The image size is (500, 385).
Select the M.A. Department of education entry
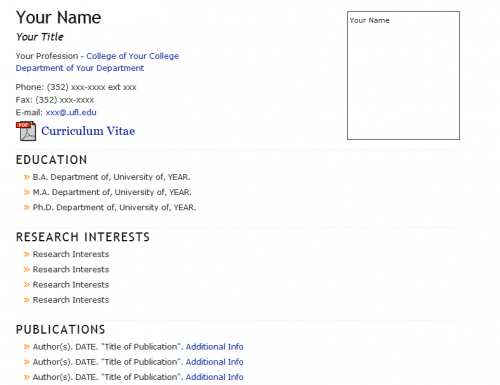tap(112, 192)
